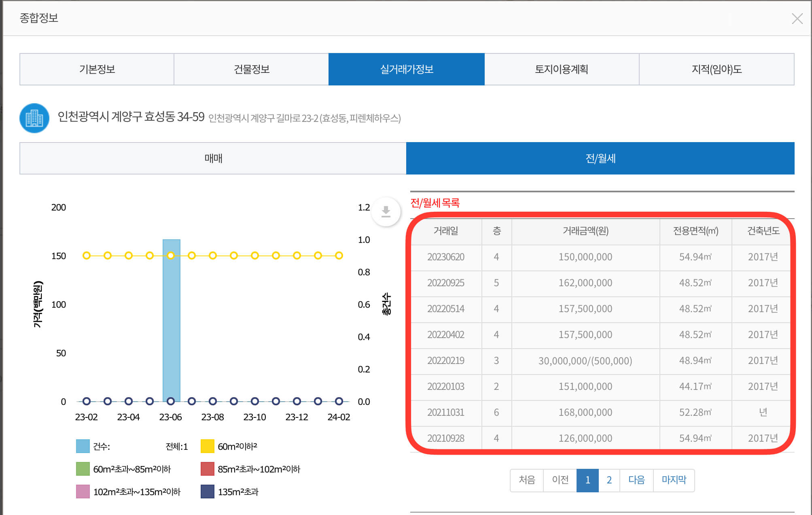Click the 처음 pagination button
The image size is (812, 515).
click(527, 480)
